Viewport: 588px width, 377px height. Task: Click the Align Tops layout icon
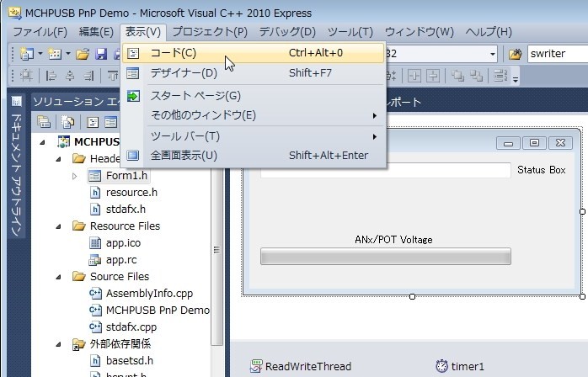pos(113,76)
